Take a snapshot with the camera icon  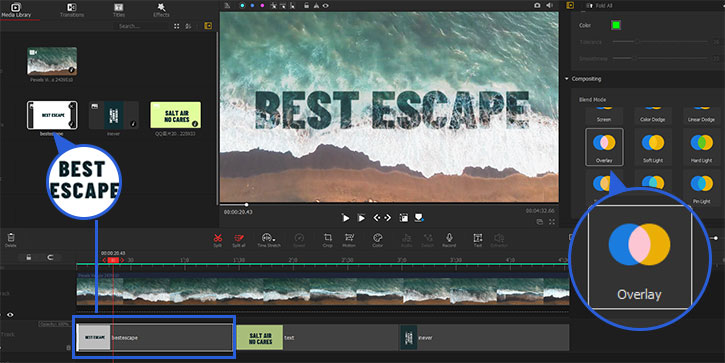[537, 5]
